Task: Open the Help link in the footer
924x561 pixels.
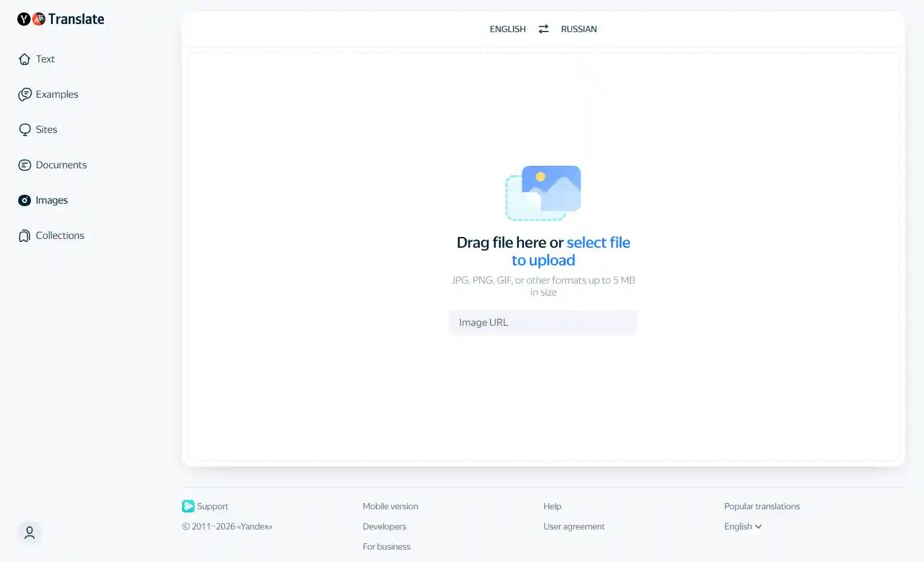Action: coord(552,506)
